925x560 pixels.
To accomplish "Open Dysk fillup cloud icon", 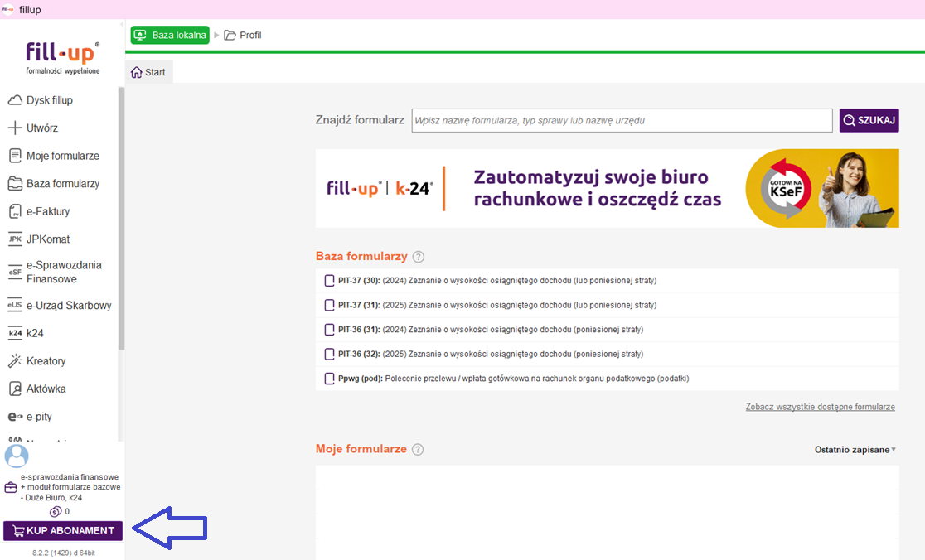I will click(15, 100).
